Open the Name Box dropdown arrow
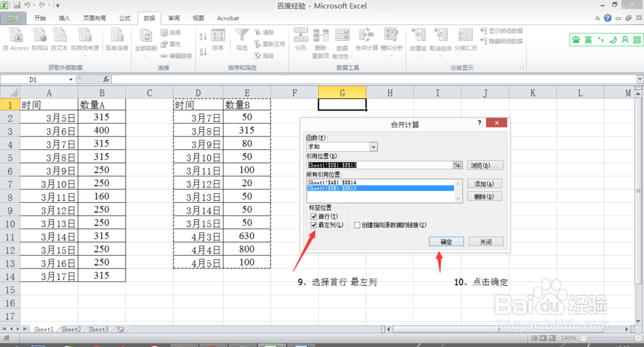 click(x=71, y=79)
